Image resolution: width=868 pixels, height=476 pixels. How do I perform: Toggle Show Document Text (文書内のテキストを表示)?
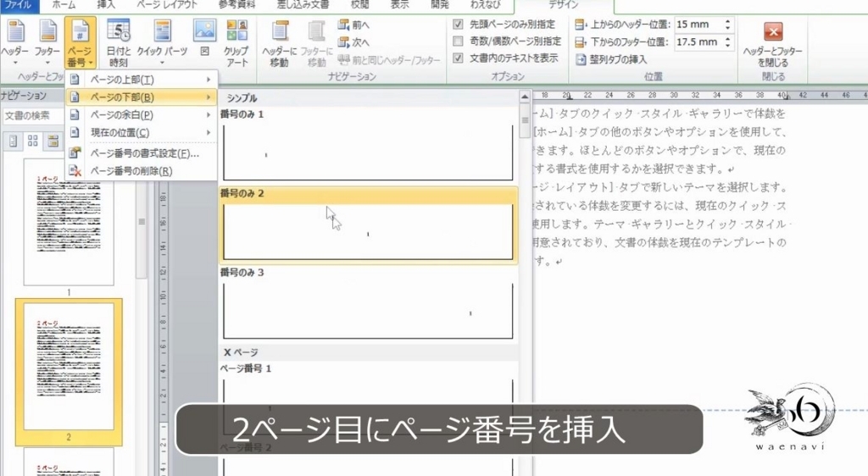[x=458, y=58]
